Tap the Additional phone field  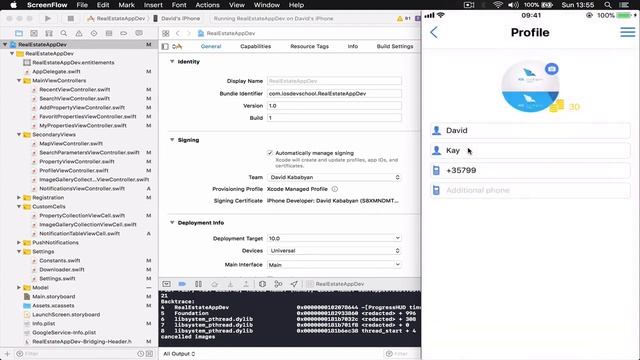530,190
